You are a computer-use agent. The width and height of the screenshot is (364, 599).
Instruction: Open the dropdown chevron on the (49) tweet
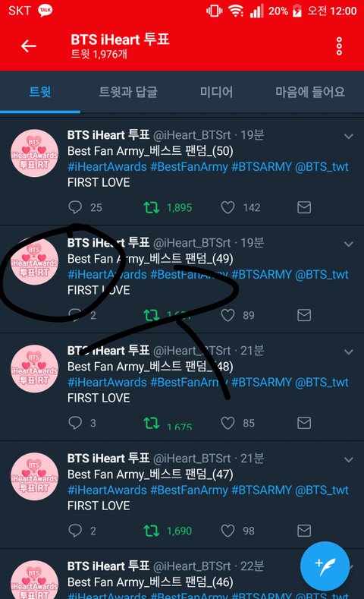coord(348,244)
